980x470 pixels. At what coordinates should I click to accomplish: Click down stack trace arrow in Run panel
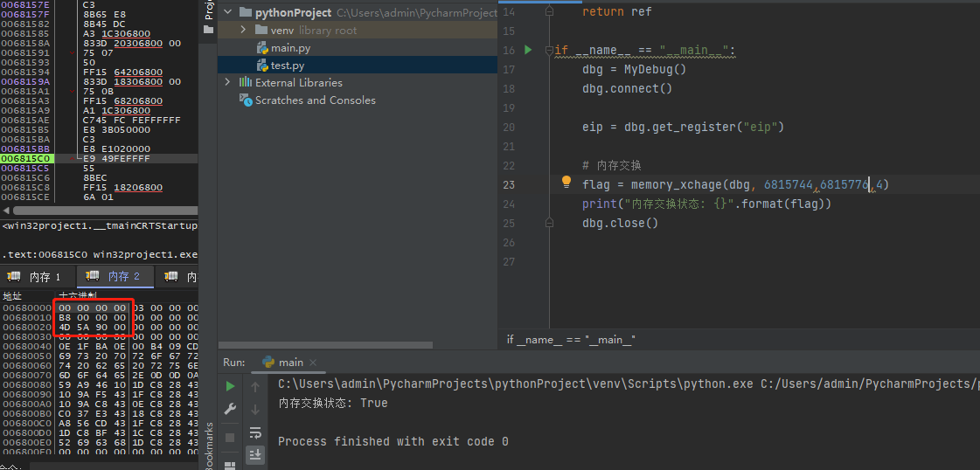pyautogui.click(x=255, y=410)
